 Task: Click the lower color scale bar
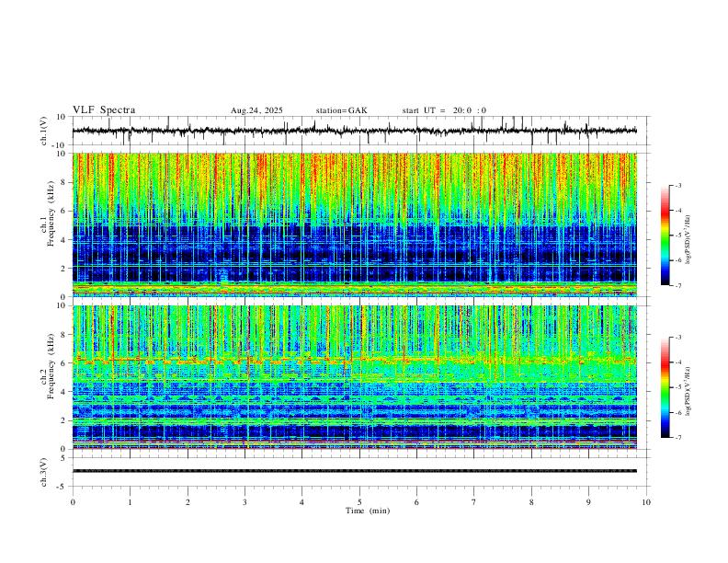coord(665,387)
